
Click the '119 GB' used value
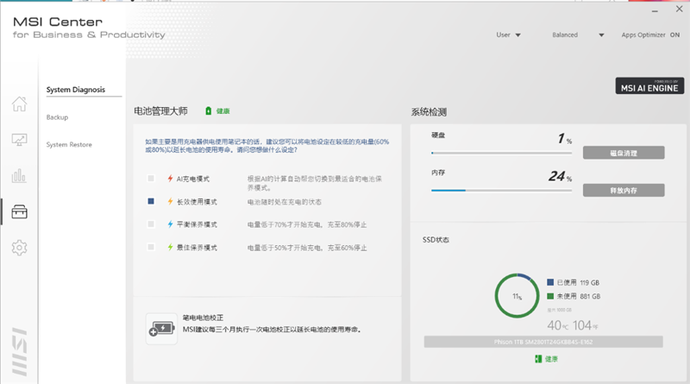pyautogui.click(x=590, y=282)
